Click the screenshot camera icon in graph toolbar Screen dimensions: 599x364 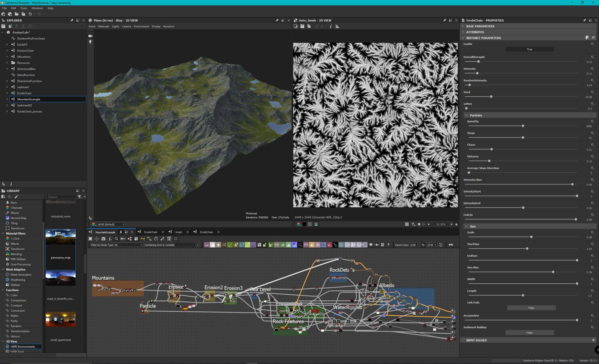103,239
